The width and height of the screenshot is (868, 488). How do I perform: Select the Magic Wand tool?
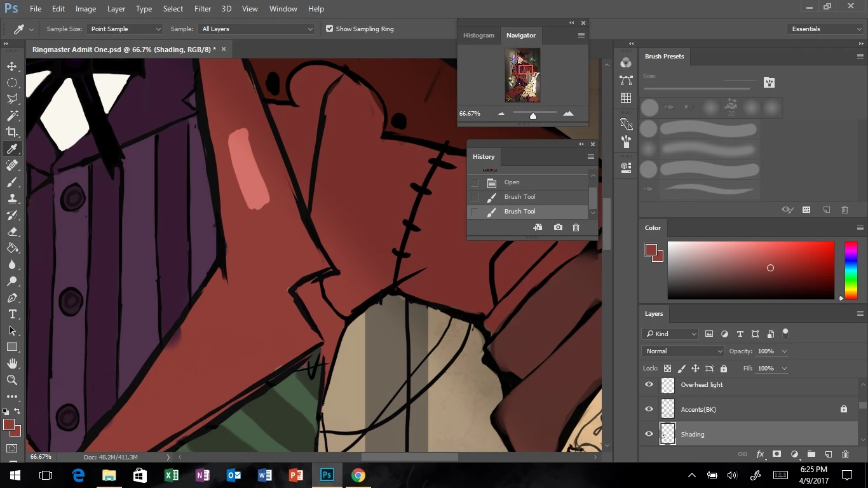click(x=12, y=116)
